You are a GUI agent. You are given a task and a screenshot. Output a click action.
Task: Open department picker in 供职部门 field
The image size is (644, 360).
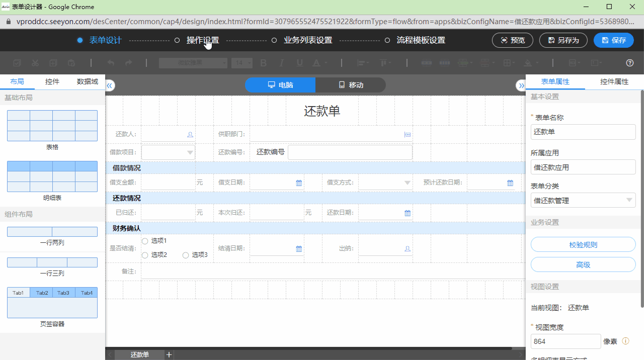(408, 134)
